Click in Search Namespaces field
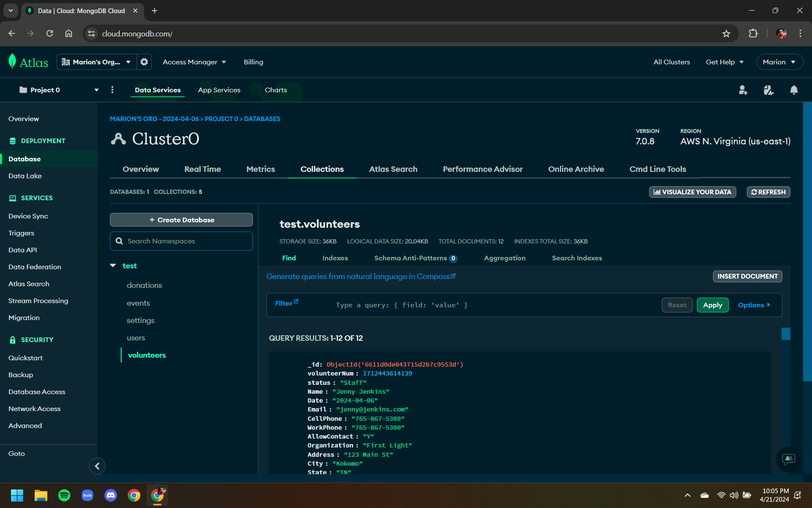Image resolution: width=812 pixels, height=508 pixels. pos(182,241)
